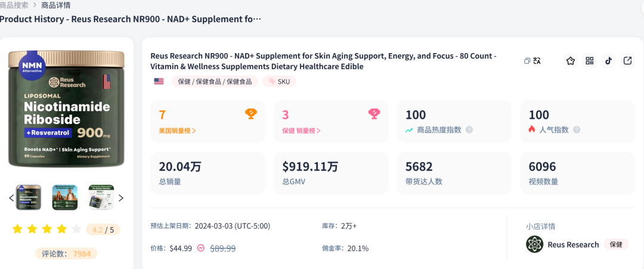Click the help icon beside 人气指数
The image size is (644, 269).
(577, 129)
